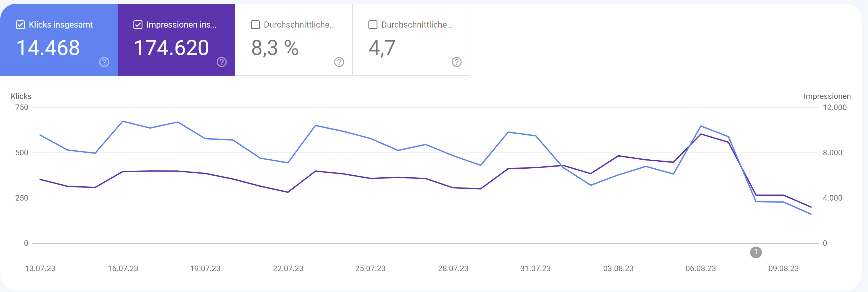This screenshot has height=292, width=868.
Task: Disable the Klicks insgesamt checkbox
Action: point(21,24)
